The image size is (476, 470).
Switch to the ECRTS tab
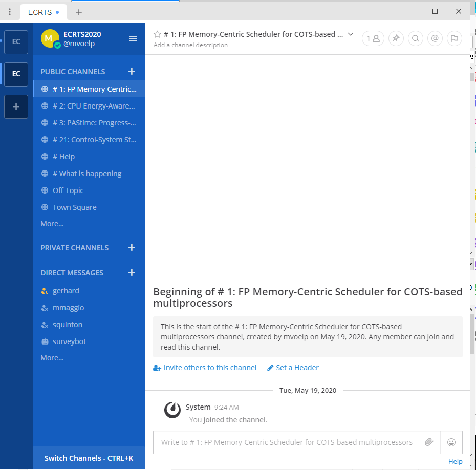tap(44, 12)
